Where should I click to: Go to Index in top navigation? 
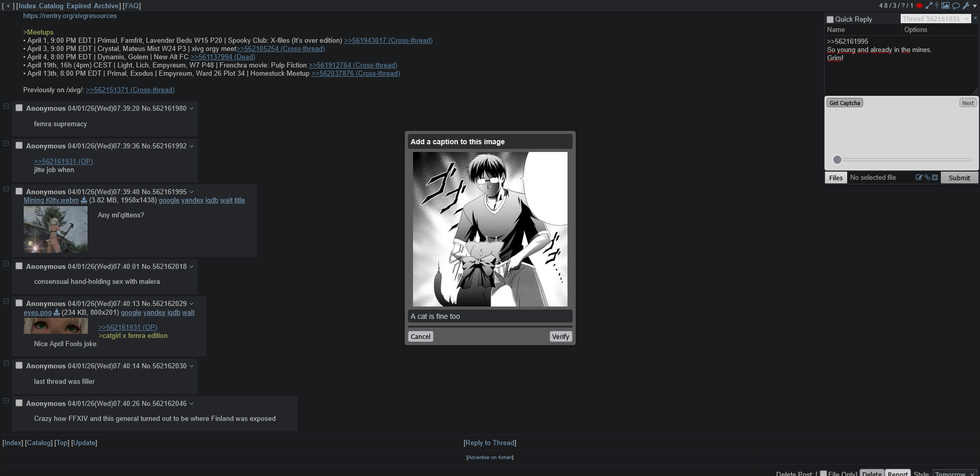point(27,6)
